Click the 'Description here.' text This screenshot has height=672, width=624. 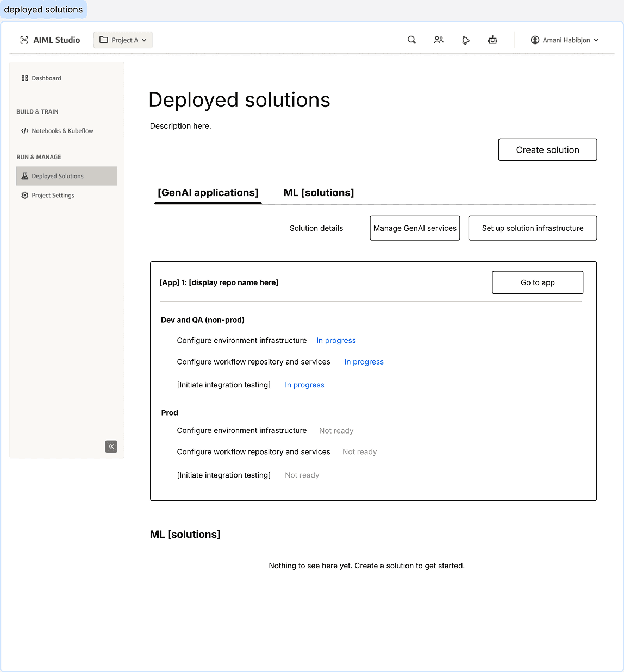[x=180, y=126]
